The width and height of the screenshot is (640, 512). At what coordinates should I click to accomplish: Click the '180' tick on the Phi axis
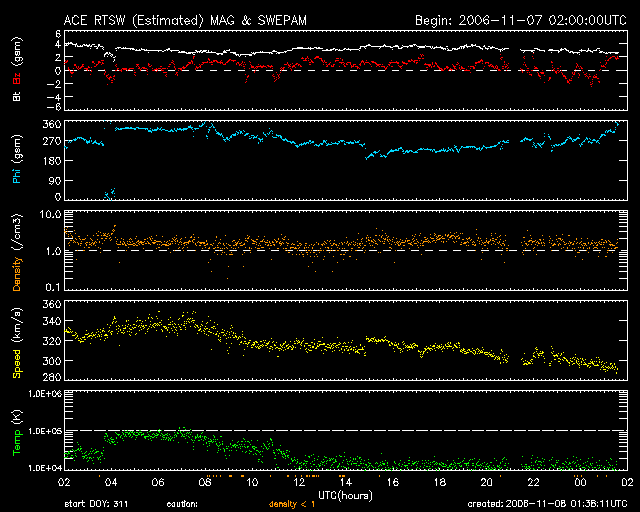tap(52, 160)
